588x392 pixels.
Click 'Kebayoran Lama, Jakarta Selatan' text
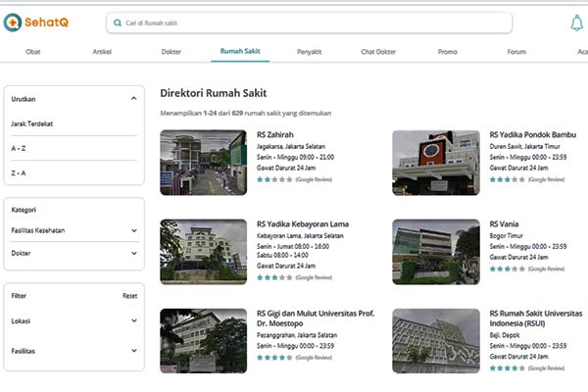point(300,235)
